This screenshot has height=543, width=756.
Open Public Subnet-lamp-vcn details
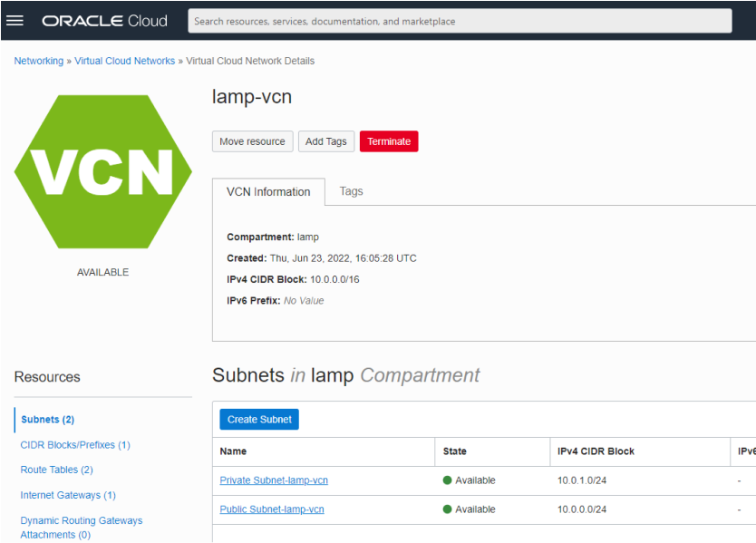coord(271,509)
